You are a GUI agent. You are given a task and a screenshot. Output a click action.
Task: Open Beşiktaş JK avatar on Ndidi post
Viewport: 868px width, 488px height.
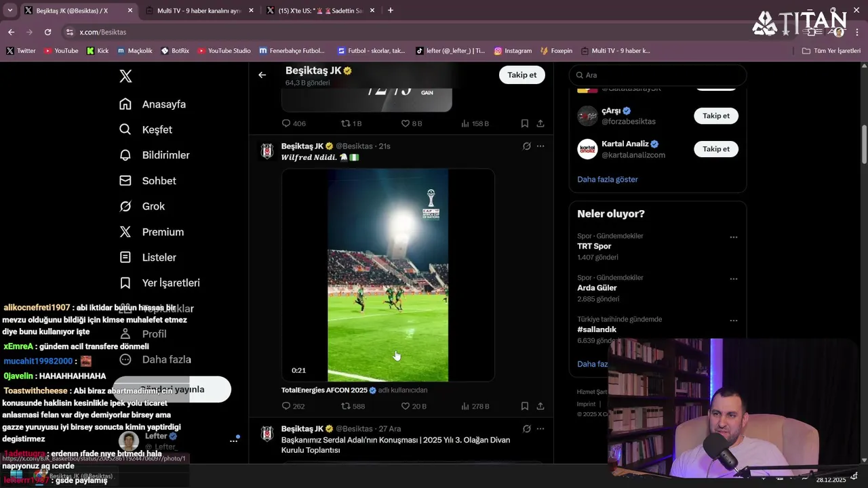[x=267, y=151]
